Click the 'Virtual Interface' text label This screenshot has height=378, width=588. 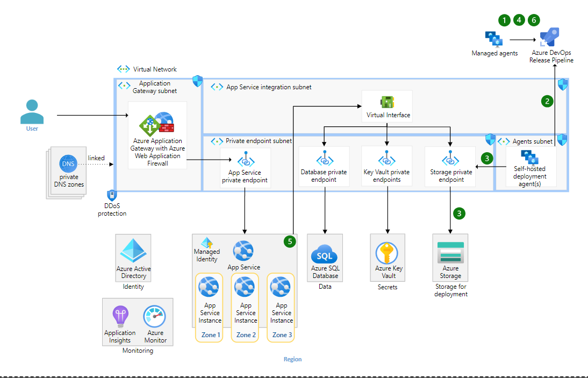point(388,115)
